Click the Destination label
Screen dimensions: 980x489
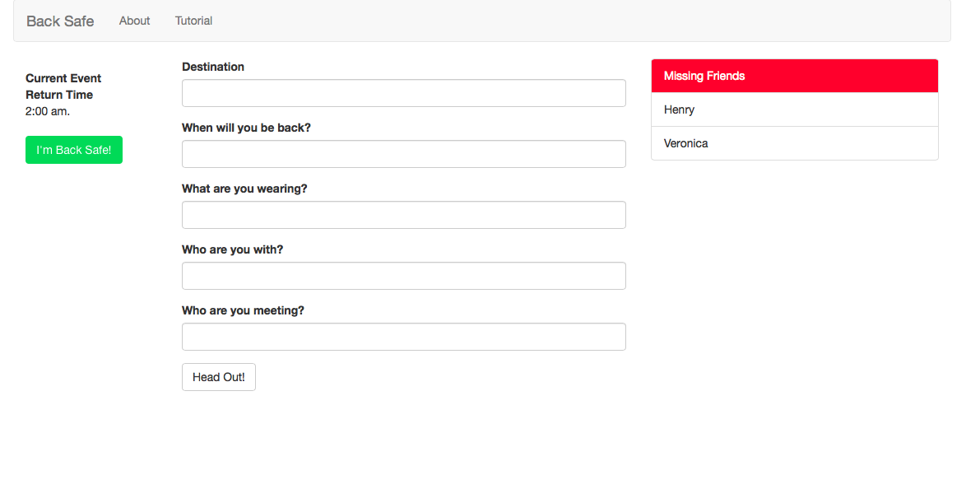pyautogui.click(x=213, y=67)
